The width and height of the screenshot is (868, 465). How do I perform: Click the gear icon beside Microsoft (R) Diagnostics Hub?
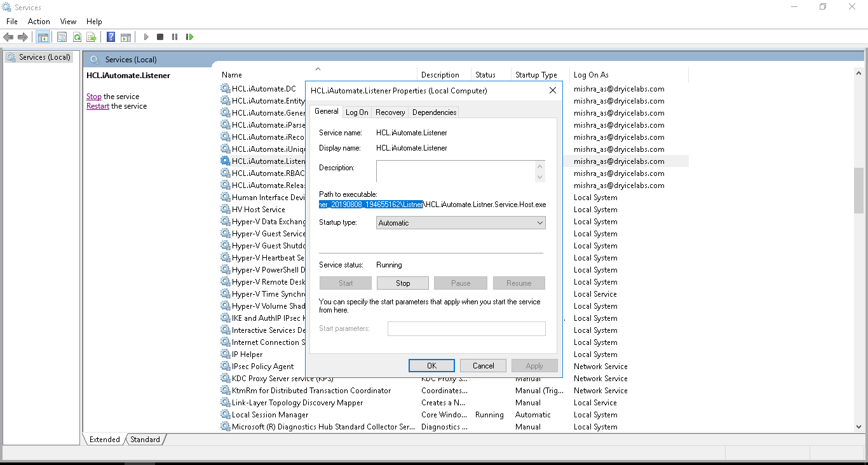[226, 427]
